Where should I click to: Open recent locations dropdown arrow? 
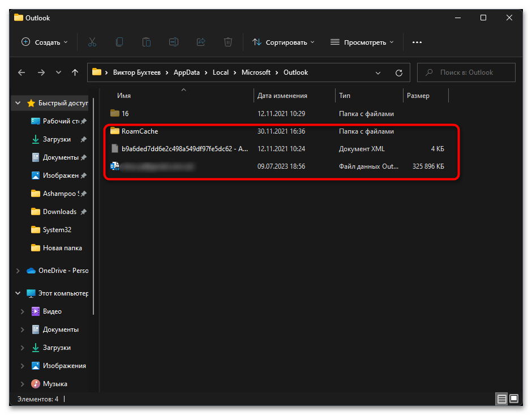click(x=58, y=72)
